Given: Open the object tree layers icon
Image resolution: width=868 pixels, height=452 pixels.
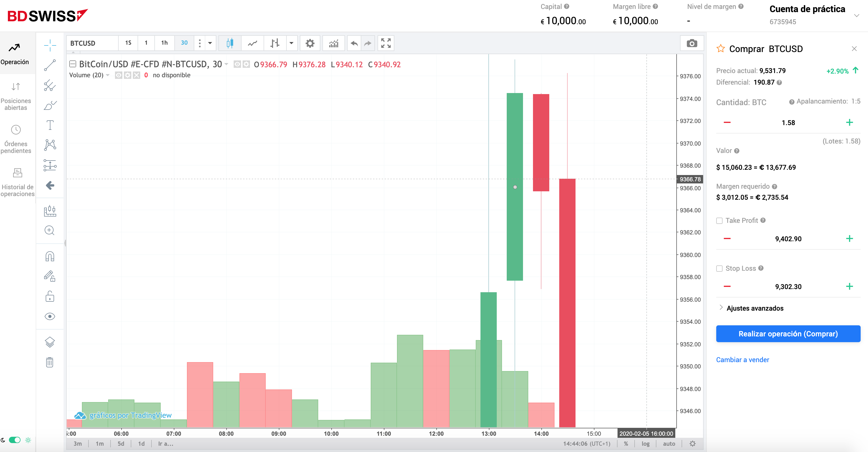Looking at the screenshot, I should pyautogui.click(x=50, y=342).
